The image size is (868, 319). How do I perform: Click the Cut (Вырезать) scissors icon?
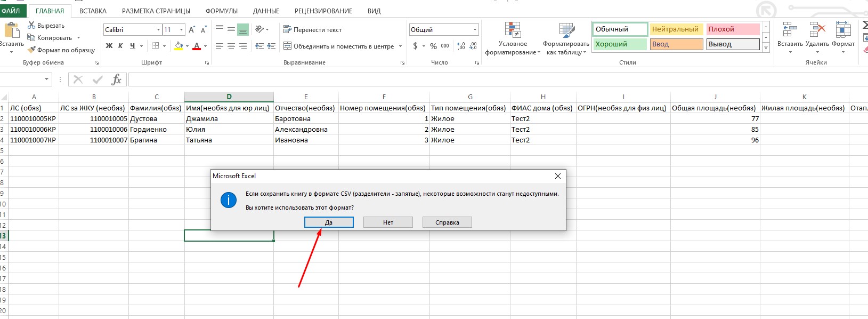pos(31,25)
